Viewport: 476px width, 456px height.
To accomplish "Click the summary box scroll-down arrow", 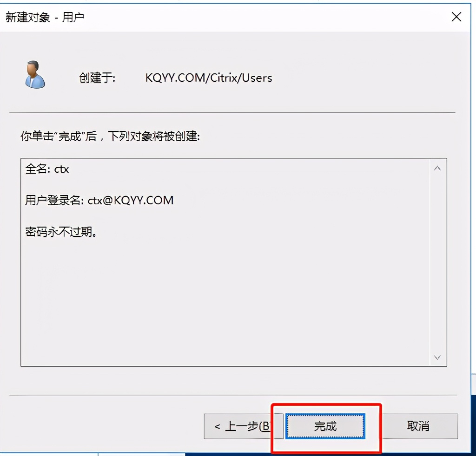I will click(437, 357).
